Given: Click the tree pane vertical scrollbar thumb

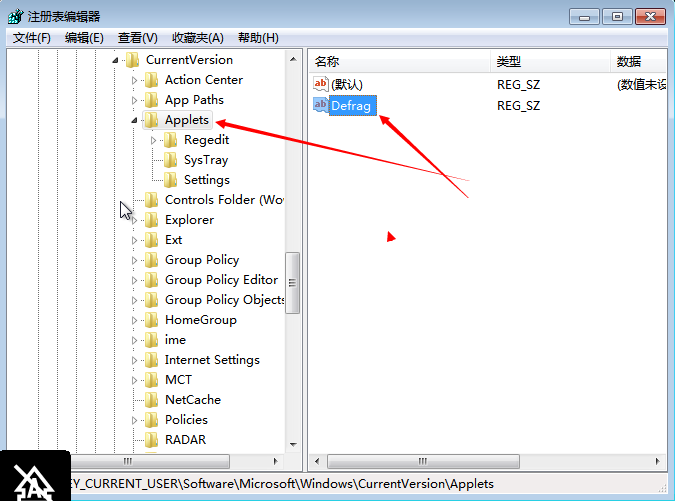Looking at the screenshot, I should (x=293, y=283).
